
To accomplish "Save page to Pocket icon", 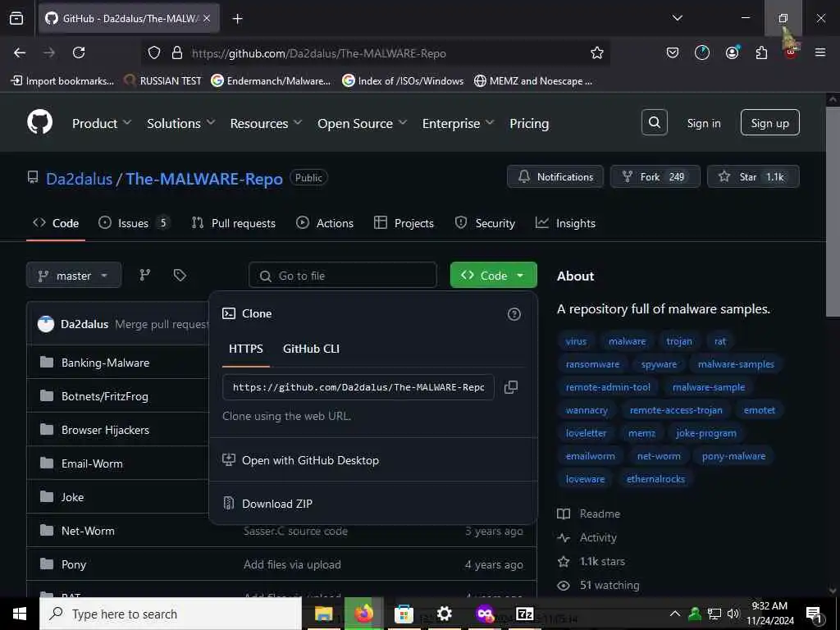I will click(673, 52).
